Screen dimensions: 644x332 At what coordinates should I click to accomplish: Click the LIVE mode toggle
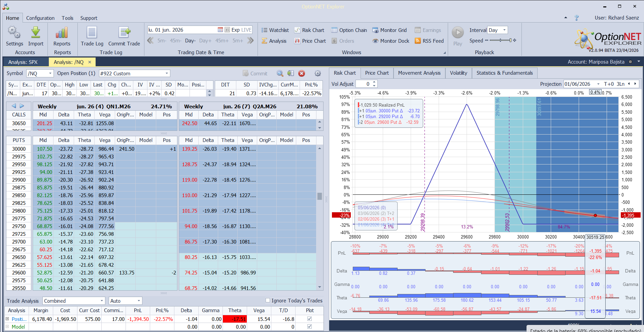point(246,30)
